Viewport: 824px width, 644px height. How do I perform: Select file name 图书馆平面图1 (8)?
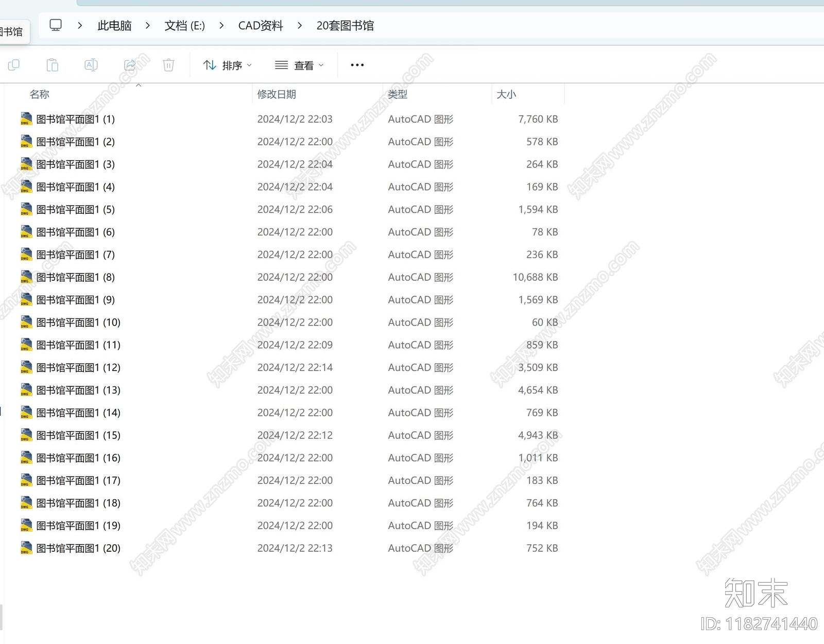click(x=76, y=277)
